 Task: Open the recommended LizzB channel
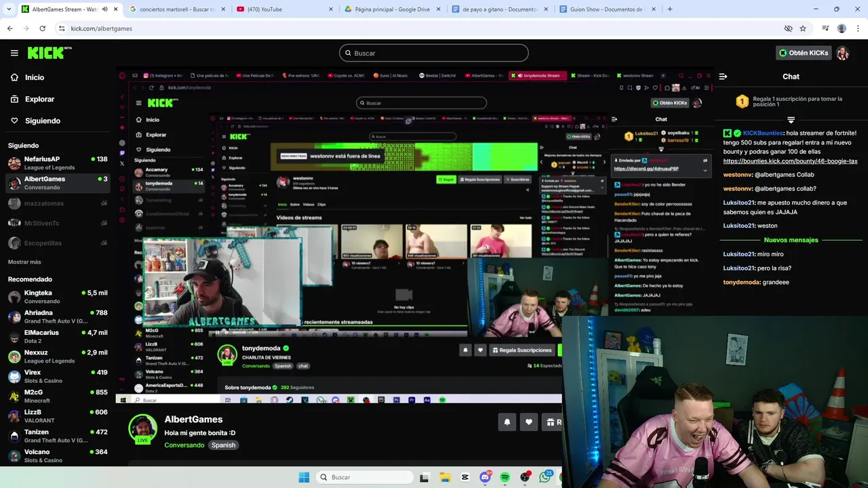coord(58,416)
